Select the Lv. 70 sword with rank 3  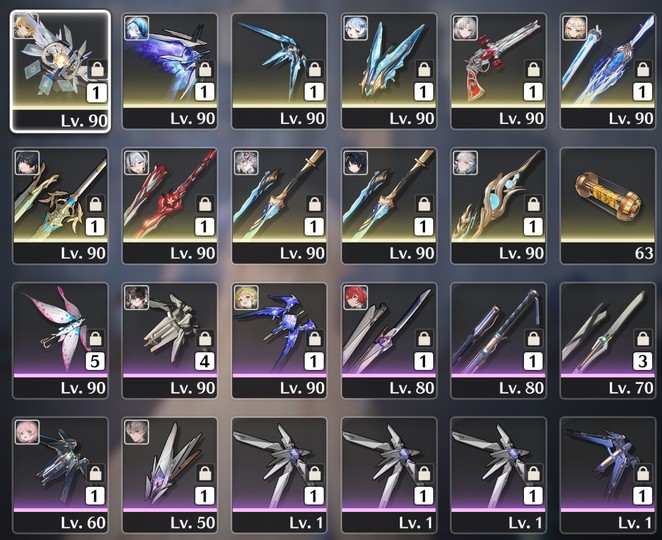608,340
